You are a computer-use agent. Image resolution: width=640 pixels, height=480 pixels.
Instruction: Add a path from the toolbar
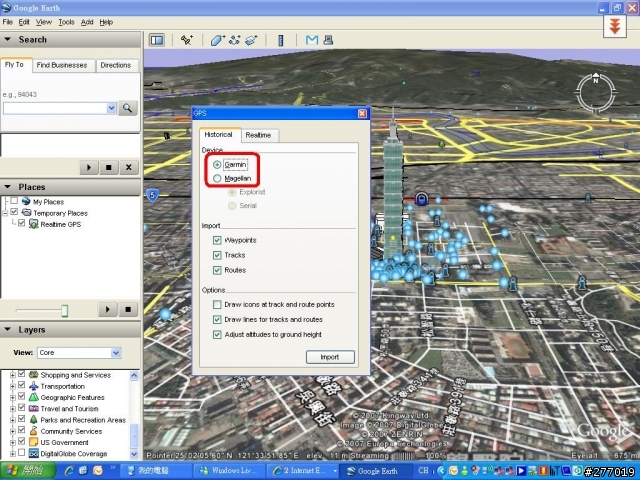point(235,40)
